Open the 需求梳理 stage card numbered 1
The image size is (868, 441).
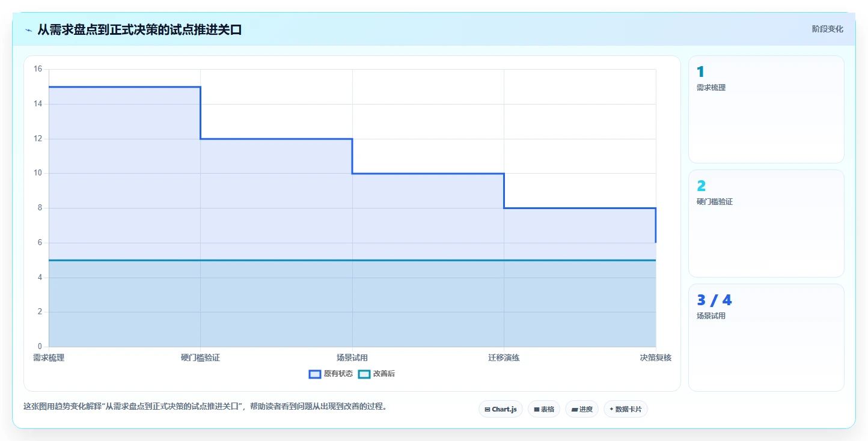click(x=766, y=109)
